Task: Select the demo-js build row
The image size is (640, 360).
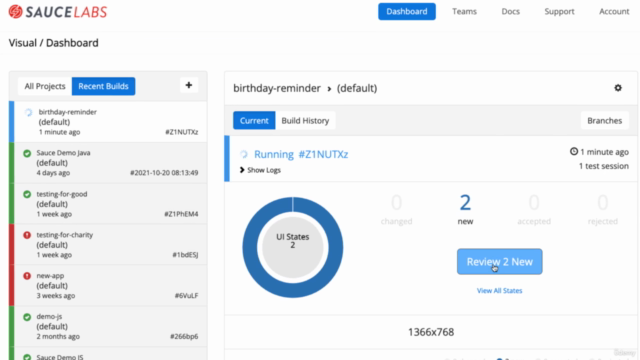Action: 108,326
